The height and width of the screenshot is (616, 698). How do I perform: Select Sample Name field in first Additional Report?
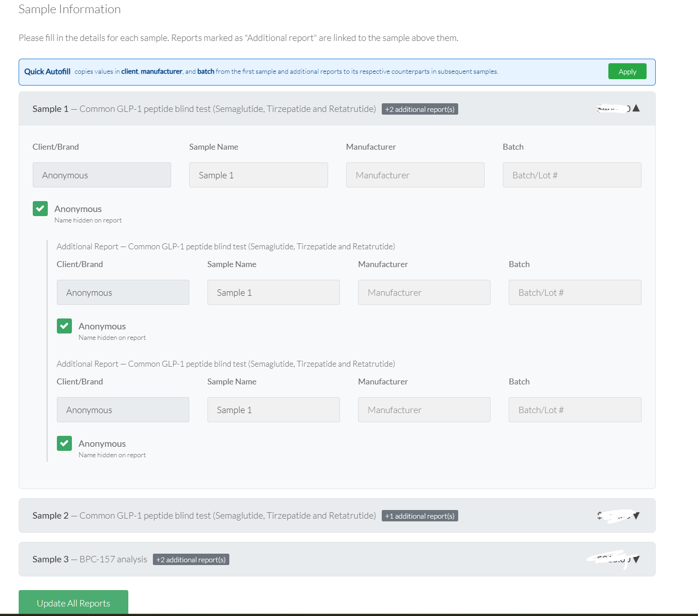point(273,293)
